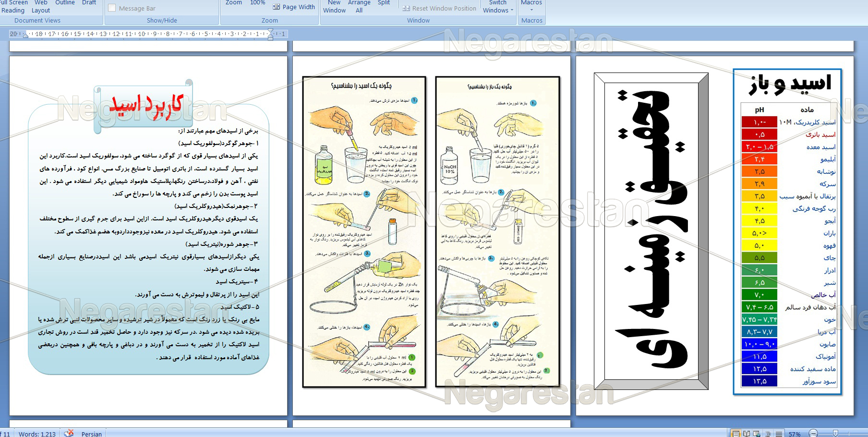Click the 'pH' column header
Screen dimensions: 868x437
(x=759, y=109)
